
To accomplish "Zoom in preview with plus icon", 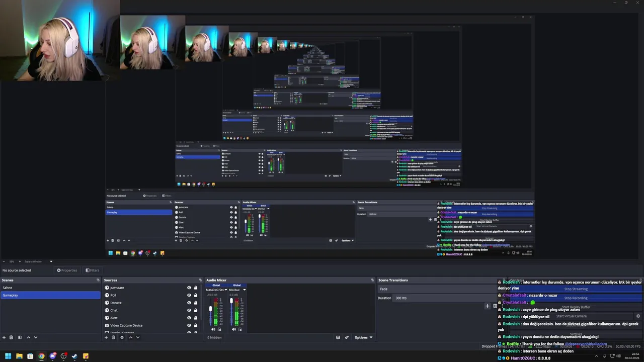I will point(19,261).
